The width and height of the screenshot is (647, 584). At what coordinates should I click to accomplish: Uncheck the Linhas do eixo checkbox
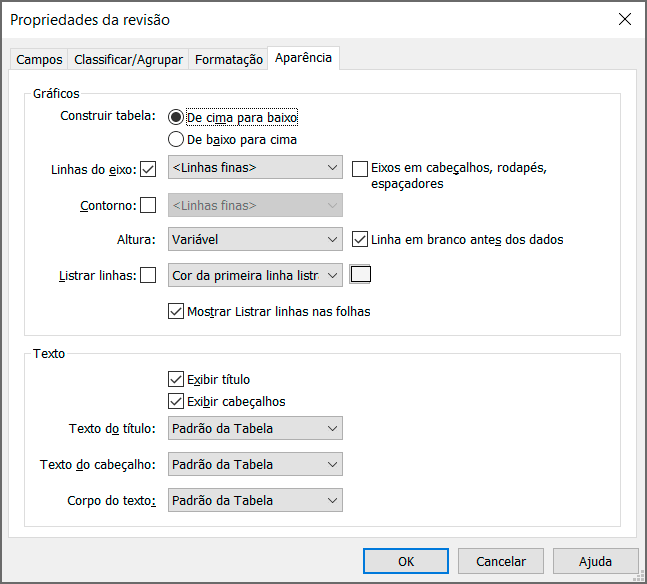[x=149, y=169]
